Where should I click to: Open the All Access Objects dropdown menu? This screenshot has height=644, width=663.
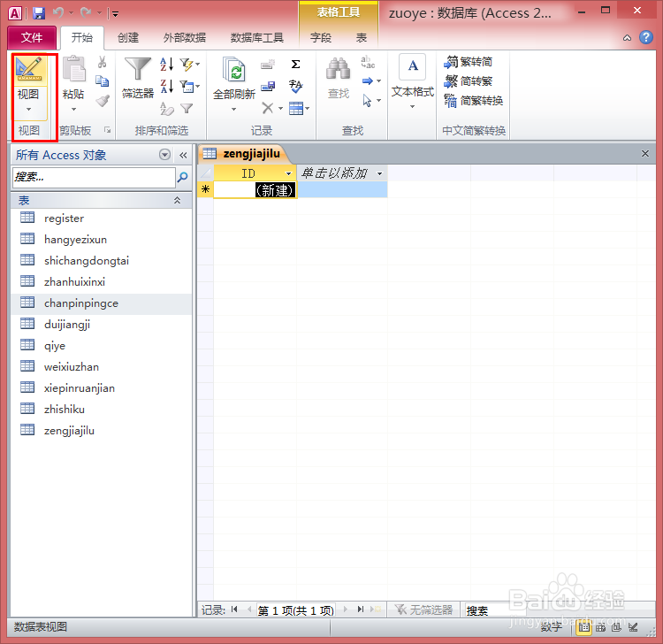[165, 155]
